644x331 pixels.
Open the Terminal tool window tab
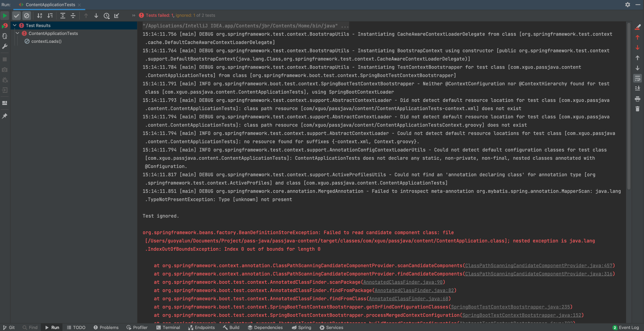pos(168,327)
